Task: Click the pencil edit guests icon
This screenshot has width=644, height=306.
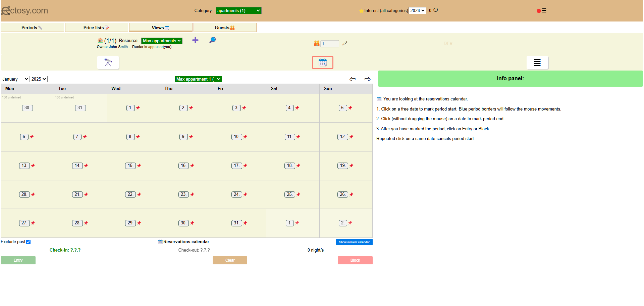Action: 345,43
